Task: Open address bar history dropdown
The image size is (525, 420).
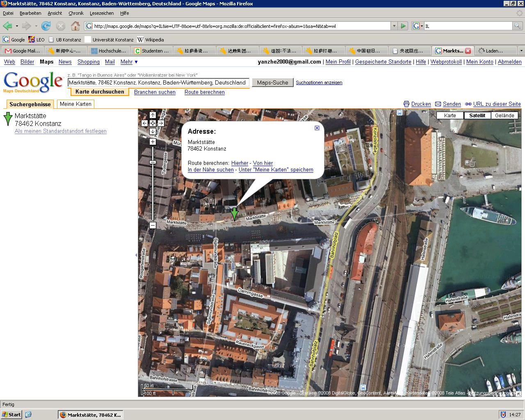Action: (x=394, y=26)
